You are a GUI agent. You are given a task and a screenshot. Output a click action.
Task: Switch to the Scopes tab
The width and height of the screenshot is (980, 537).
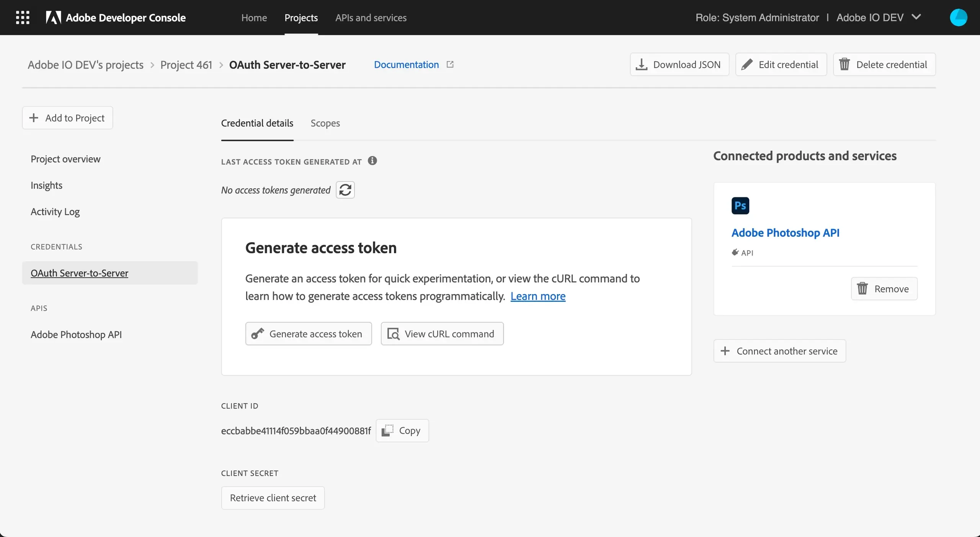coord(325,123)
